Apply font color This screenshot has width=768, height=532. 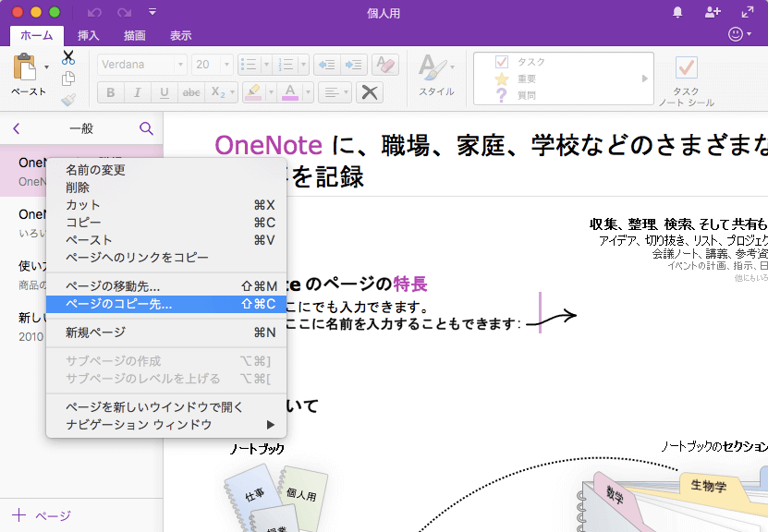click(x=290, y=92)
